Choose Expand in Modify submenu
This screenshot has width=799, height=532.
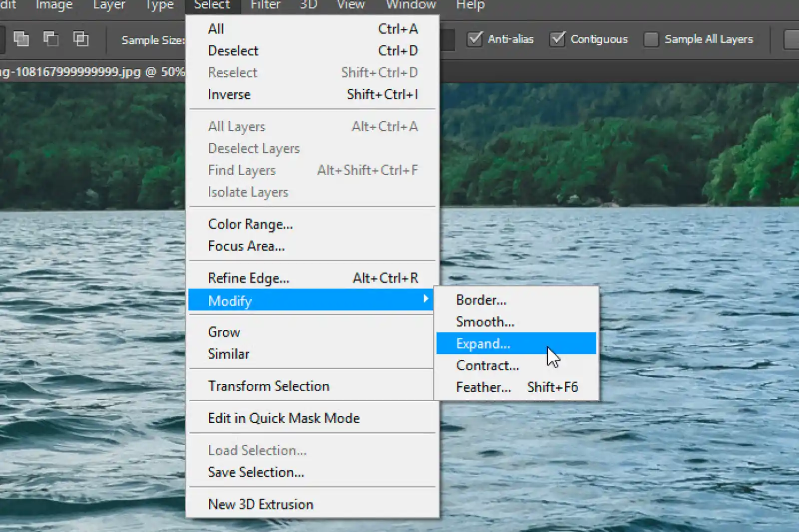point(516,343)
